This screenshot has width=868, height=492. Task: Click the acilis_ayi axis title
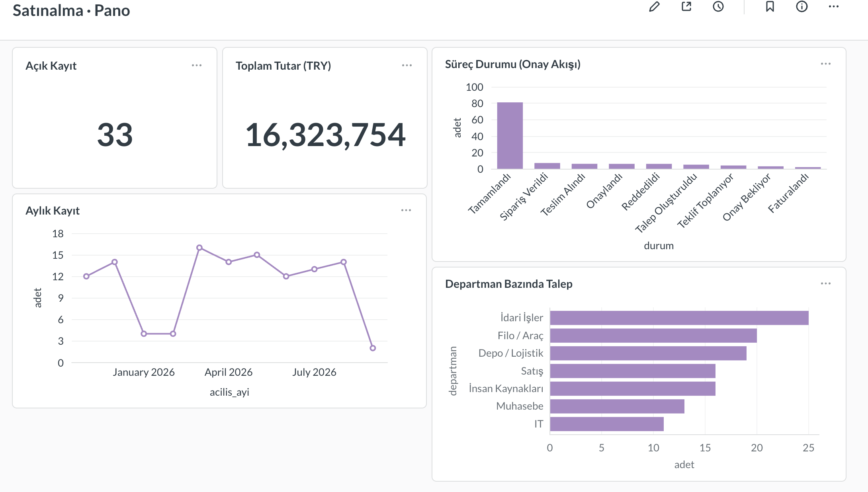229,392
